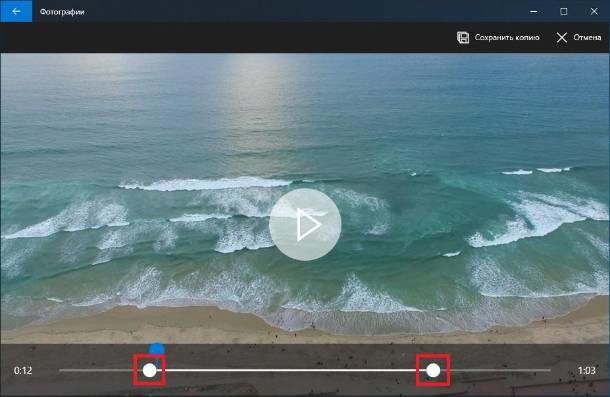Click the floppy disk save copy icon
Viewport: 610px width, 397px height.
tap(463, 37)
